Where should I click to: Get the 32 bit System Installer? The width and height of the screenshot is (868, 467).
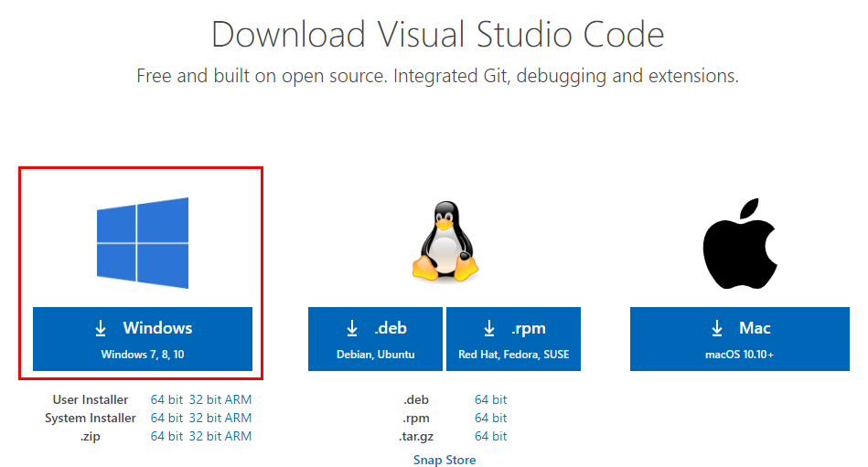[x=205, y=418]
